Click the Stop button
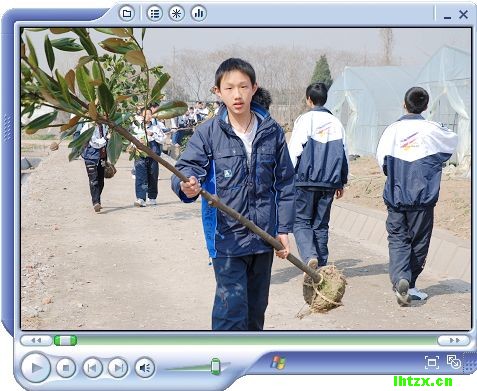This screenshot has height=391, width=477. pos(66,368)
